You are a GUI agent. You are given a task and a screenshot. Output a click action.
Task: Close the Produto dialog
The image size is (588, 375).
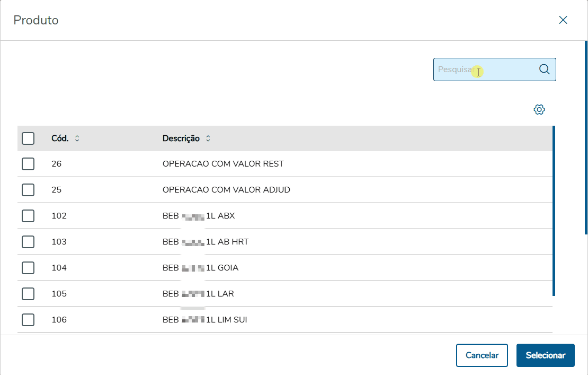[563, 20]
